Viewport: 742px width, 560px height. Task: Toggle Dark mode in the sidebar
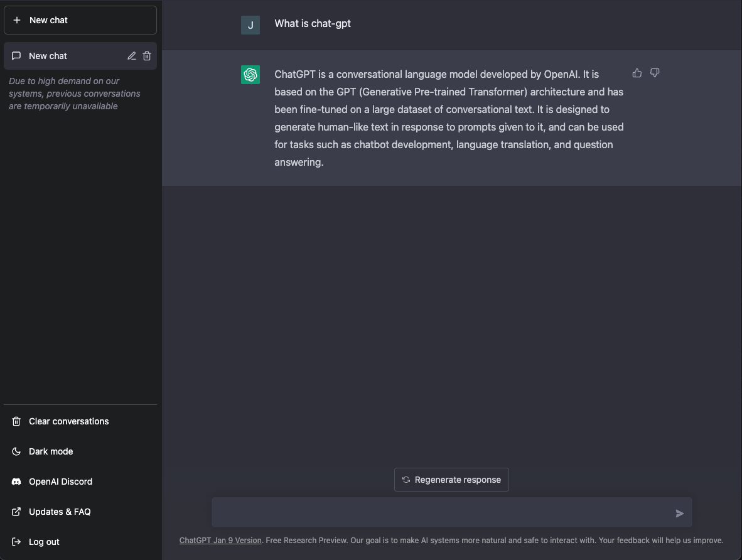coord(51,451)
